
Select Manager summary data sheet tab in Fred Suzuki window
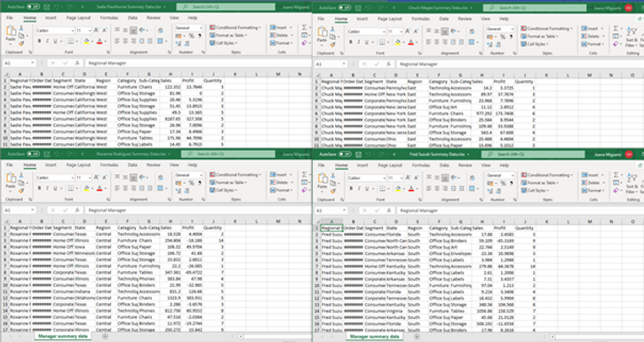[x=374, y=337]
